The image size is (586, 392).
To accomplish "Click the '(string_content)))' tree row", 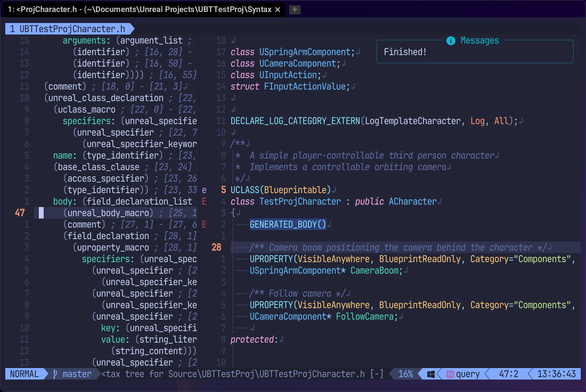I will [x=153, y=351].
